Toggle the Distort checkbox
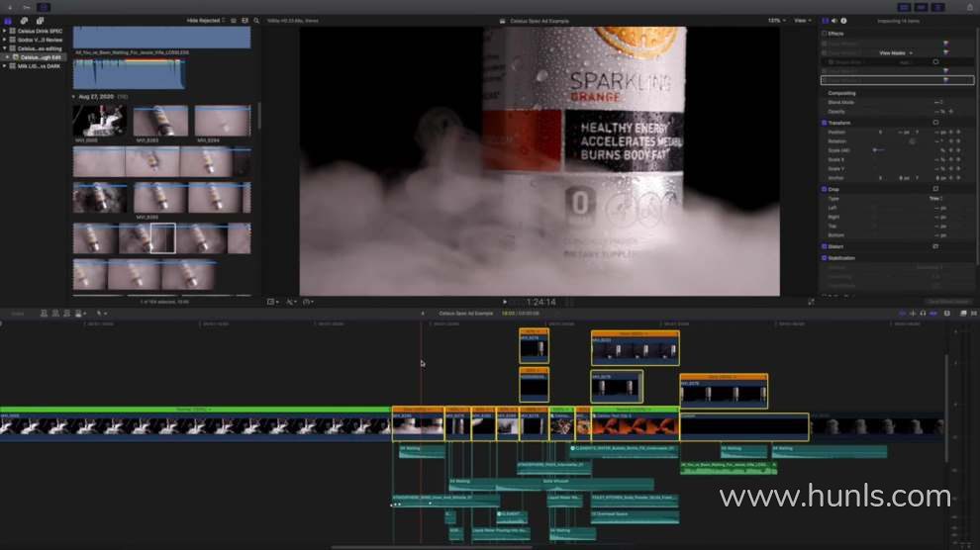980x550 pixels. pyautogui.click(x=825, y=246)
